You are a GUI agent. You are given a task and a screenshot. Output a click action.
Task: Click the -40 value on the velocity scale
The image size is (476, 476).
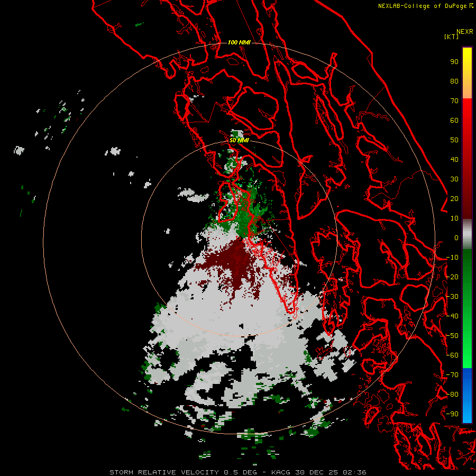(452, 316)
